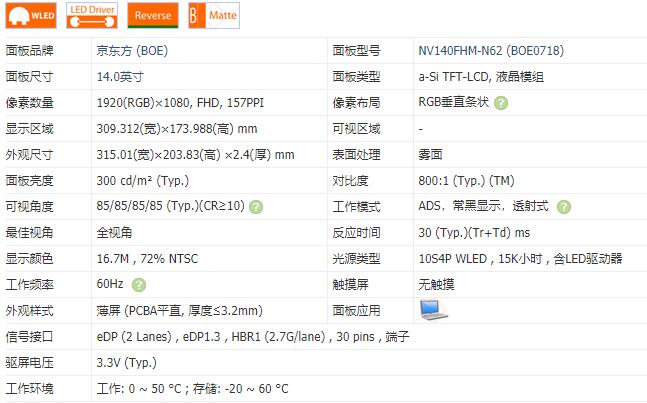Click the 工作频率 row label
The width and height of the screenshot is (647, 403).
click(29, 285)
